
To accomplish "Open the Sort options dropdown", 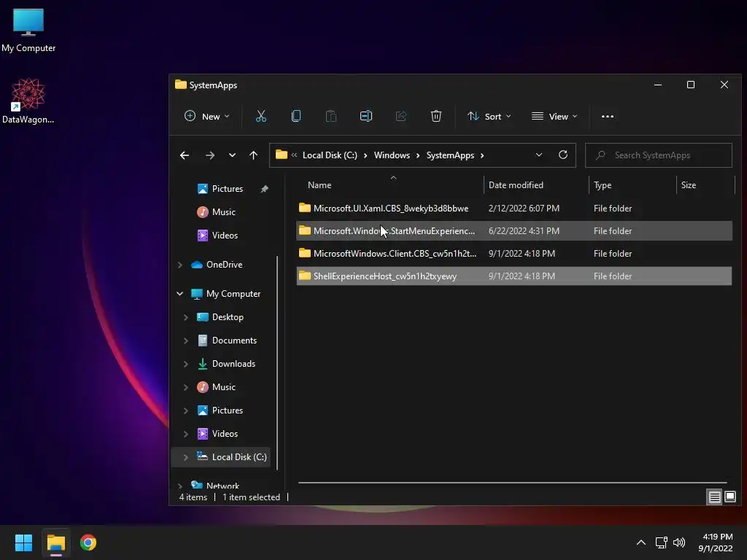I will click(x=489, y=116).
